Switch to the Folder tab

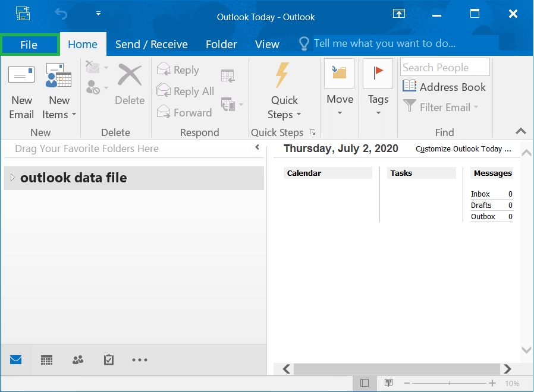click(x=221, y=44)
